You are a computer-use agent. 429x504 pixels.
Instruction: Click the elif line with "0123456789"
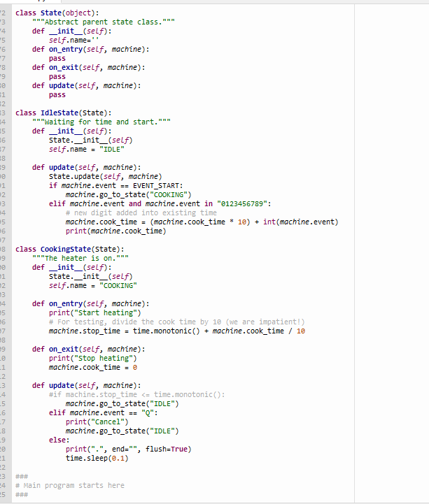point(160,204)
